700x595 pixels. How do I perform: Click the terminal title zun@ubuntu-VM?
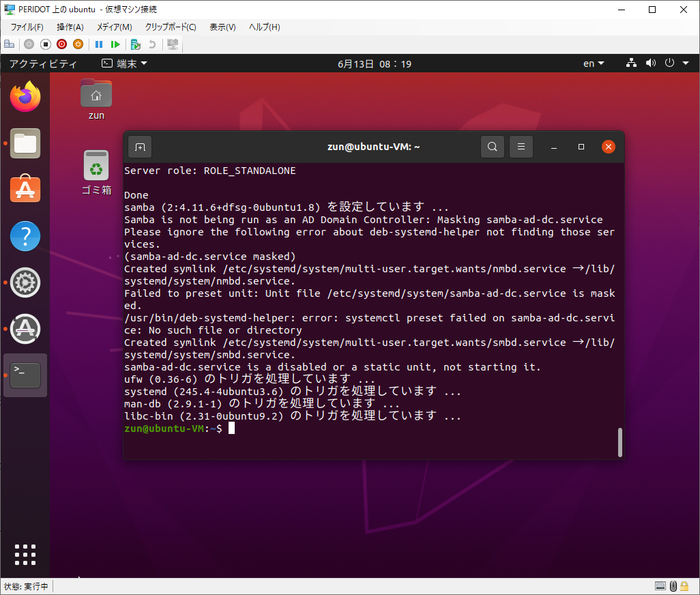[x=373, y=147]
